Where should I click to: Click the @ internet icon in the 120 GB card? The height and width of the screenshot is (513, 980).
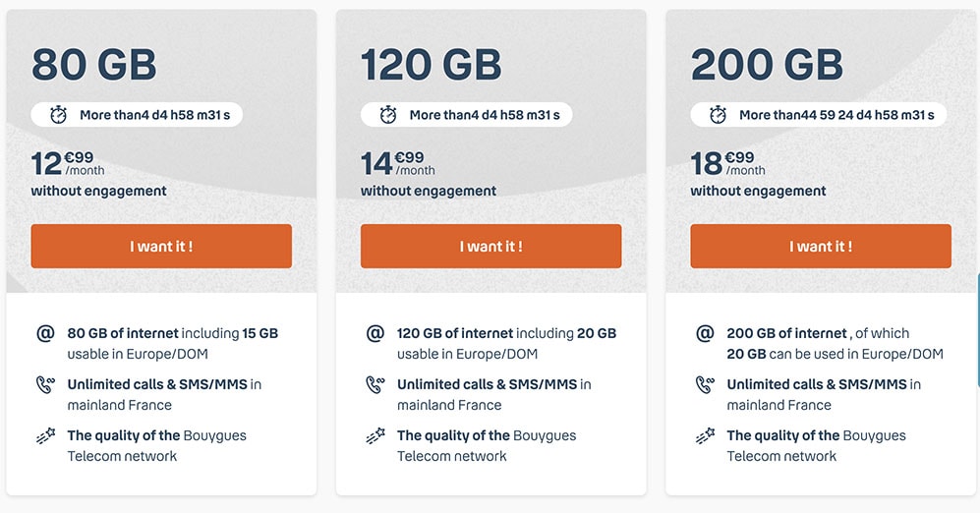pyautogui.click(x=375, y=333)
